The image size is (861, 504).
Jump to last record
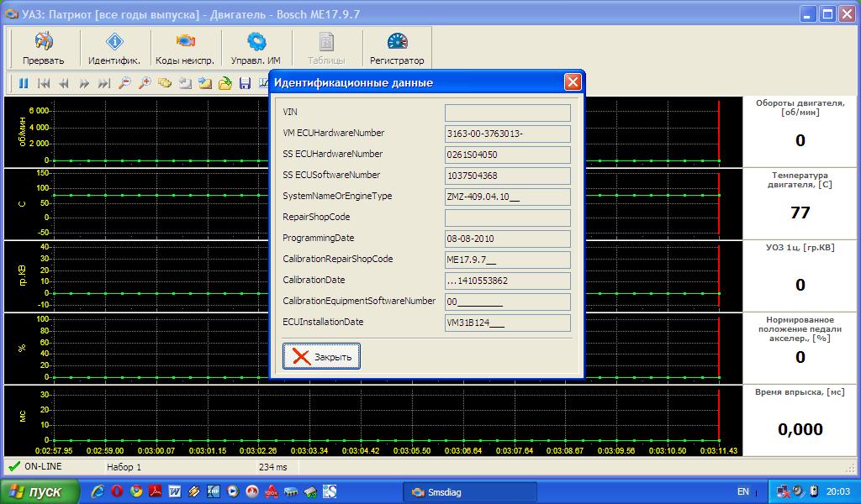pyautogui.click(x=103, y=83)
